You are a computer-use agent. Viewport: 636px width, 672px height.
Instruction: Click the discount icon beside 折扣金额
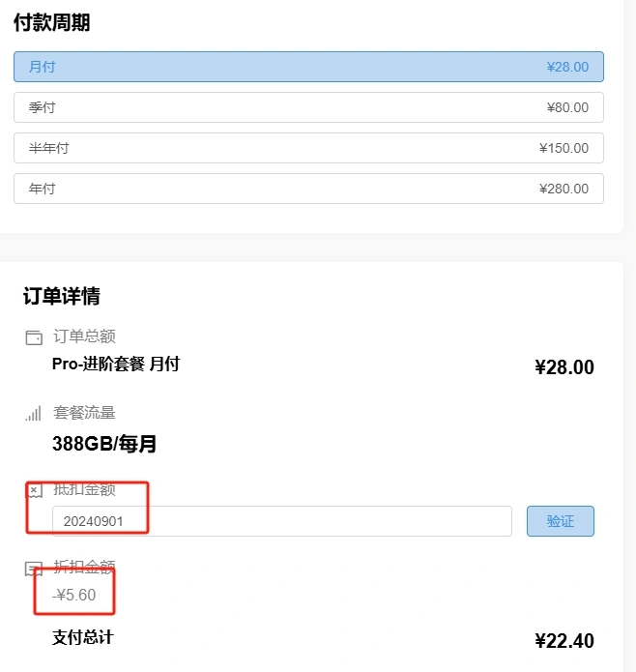[34, 568]
